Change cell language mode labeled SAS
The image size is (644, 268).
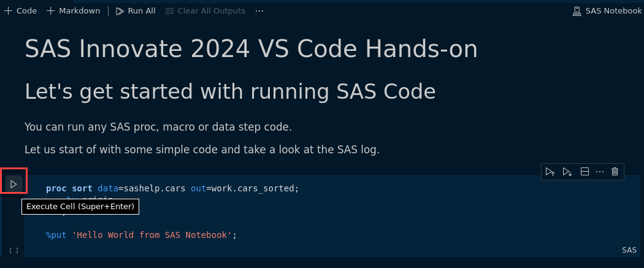coord(629,250)
